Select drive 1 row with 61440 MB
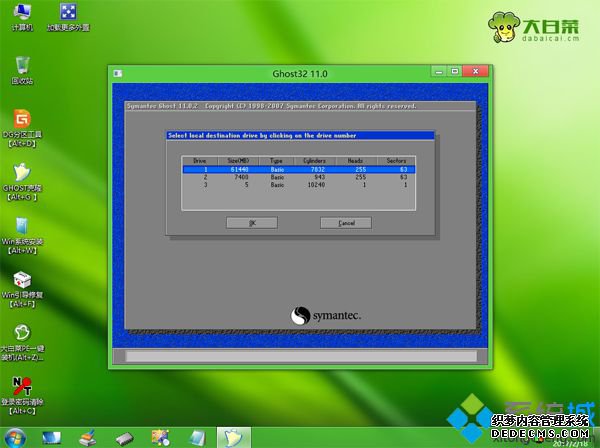 [x=298, y=169]
